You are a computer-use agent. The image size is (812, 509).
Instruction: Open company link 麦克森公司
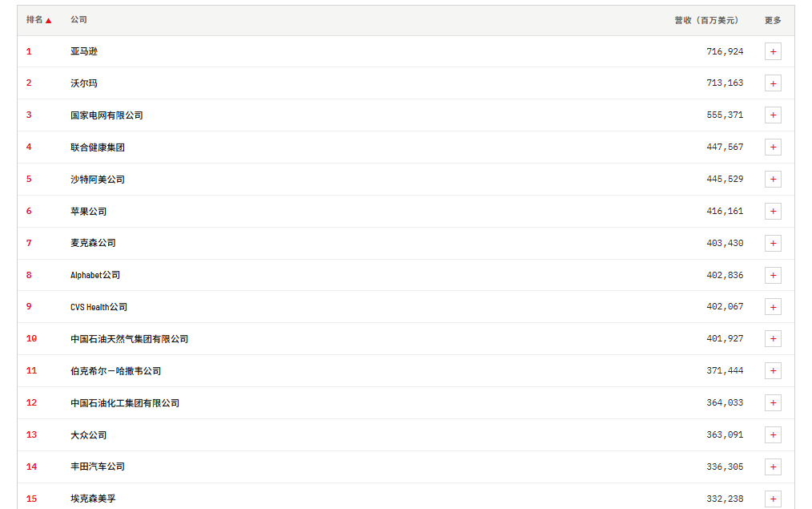click(93, 243)
